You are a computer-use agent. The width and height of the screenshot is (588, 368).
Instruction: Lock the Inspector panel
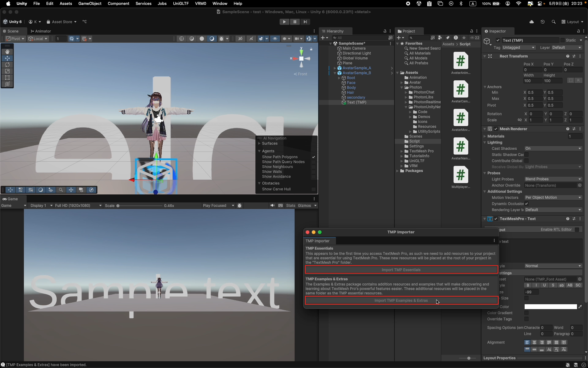(578, 31)
